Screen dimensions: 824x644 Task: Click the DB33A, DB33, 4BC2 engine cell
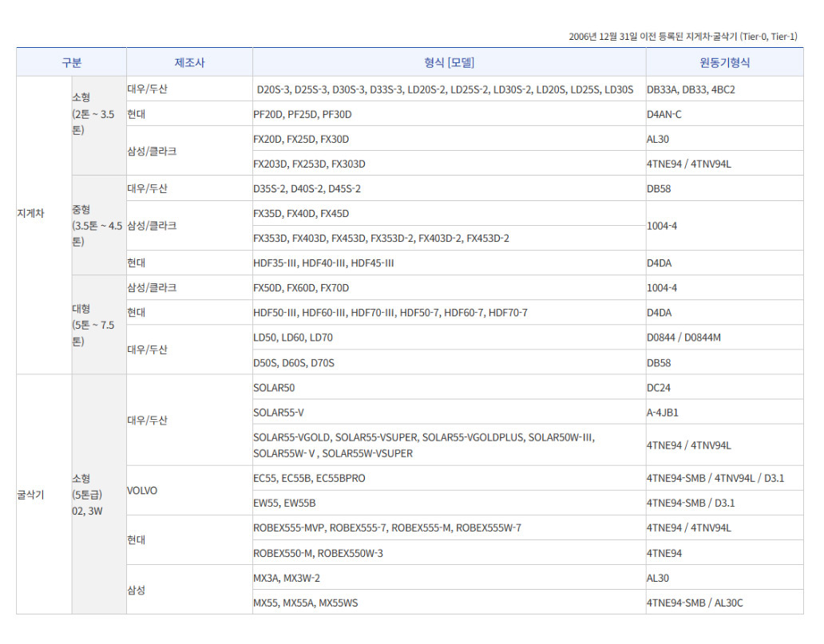click(x=725, y=89)
